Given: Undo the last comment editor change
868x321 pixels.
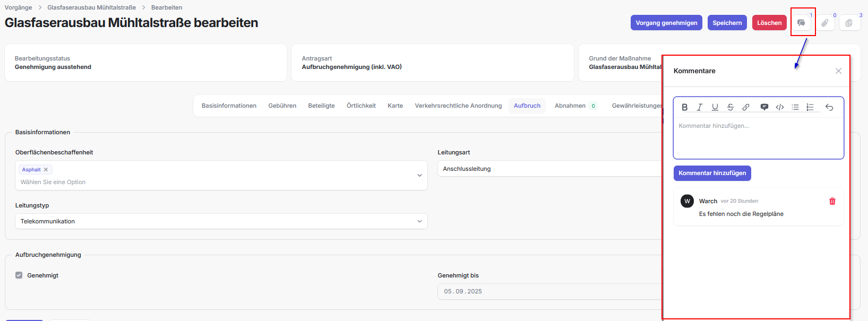Looking at the screenshot, I should [829, 107].
